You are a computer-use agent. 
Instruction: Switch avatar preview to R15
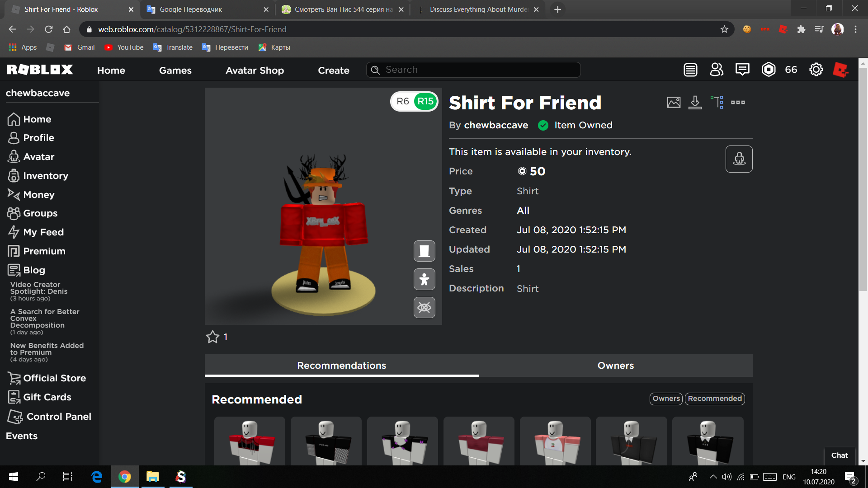[x=425, y=101]
